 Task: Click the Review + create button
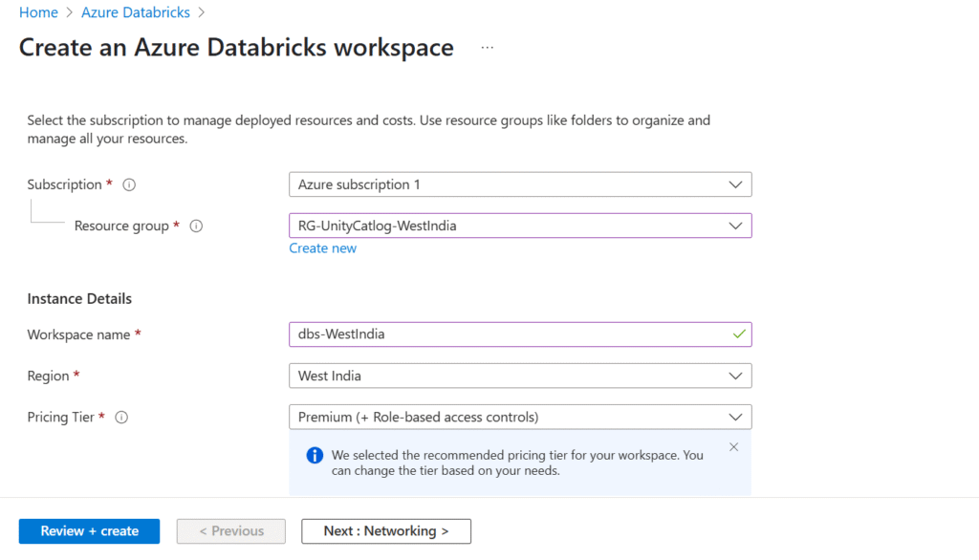(x=89, y=531)
